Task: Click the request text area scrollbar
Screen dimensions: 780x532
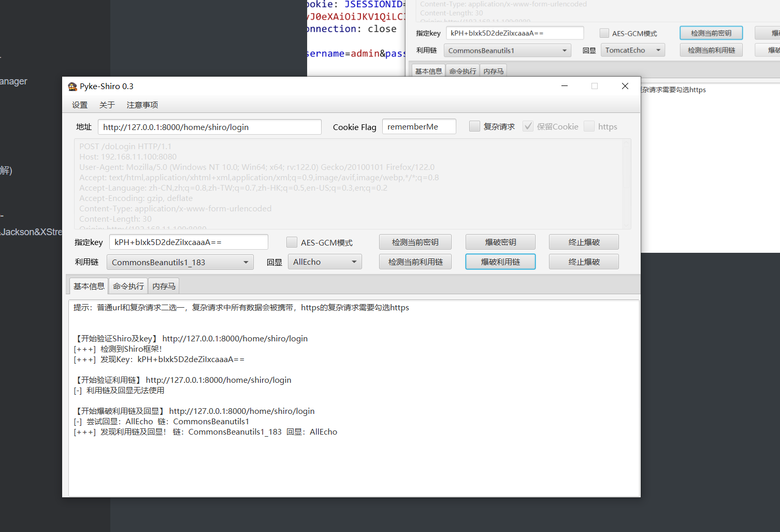Action: [x=627, y=184]
